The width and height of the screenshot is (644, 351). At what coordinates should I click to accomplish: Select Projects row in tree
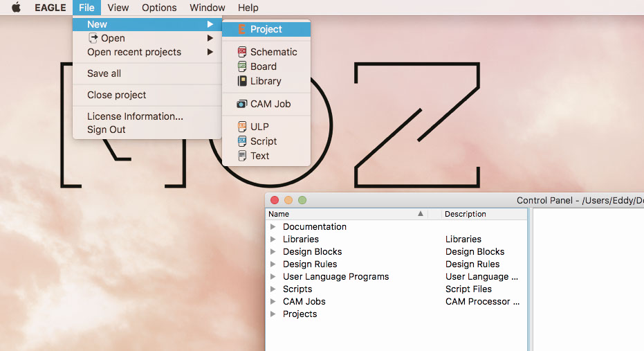pos(396,314)
